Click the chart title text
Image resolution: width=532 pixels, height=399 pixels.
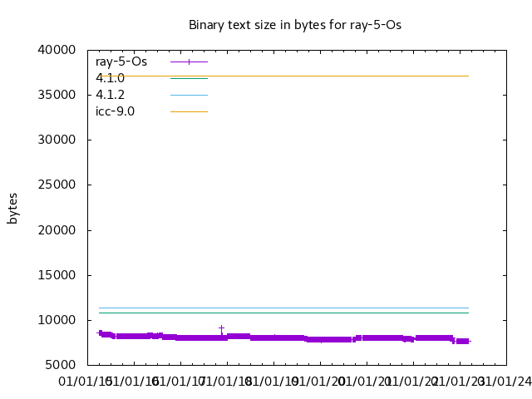(295, 25)
